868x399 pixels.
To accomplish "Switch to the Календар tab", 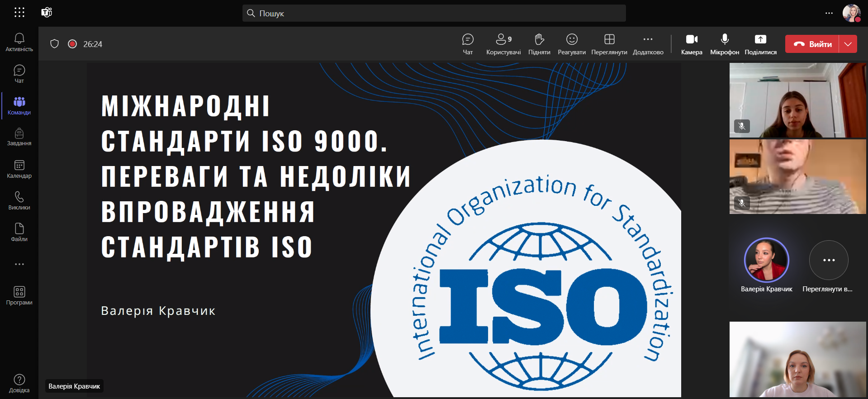I will click(x=19, y=169).
